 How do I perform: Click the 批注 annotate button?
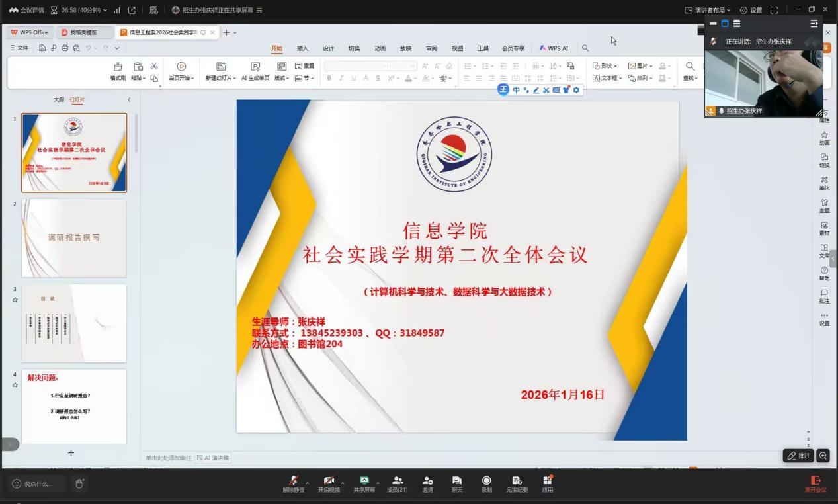[798, 456]
